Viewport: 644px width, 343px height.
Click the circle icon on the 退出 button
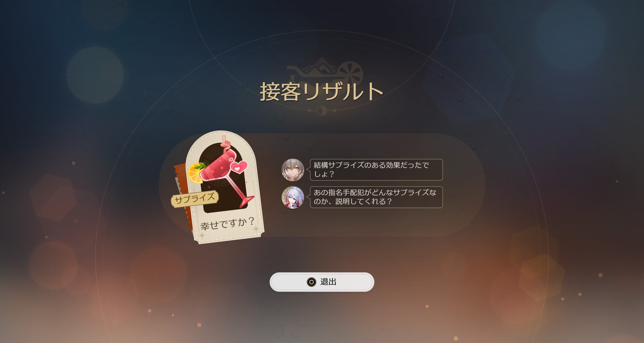[311, 282]
